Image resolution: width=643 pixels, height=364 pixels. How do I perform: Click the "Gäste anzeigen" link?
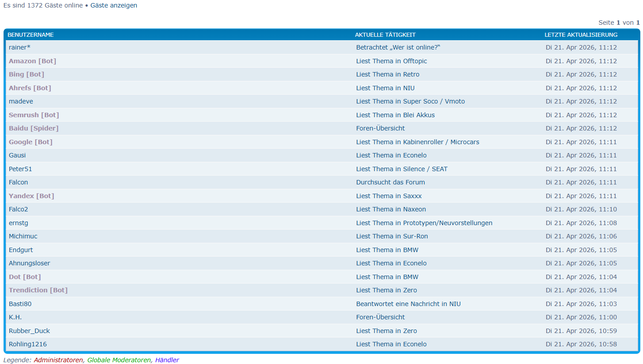click(114, 5)
